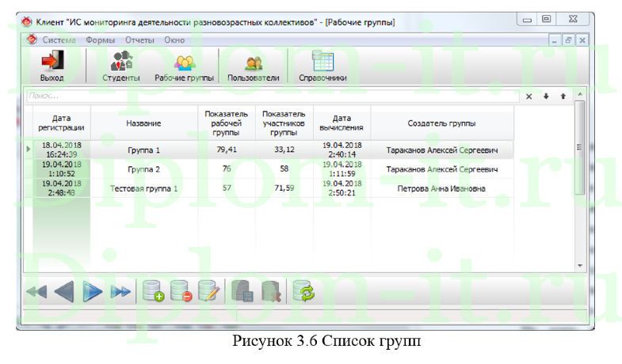
Task: Click the value 79,41 cell
Action: (227, 150)
